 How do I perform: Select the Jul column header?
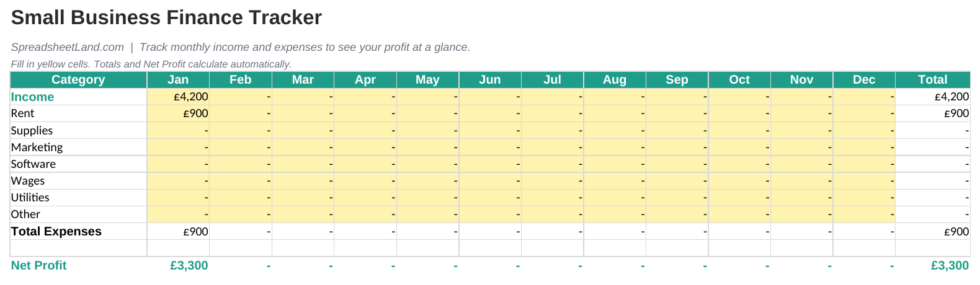coord(552,80)
